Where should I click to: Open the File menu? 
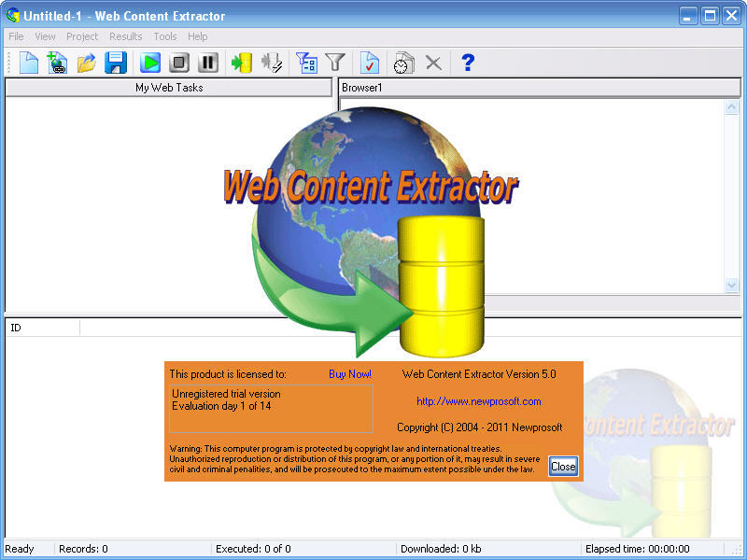click(x=16, y=36)
